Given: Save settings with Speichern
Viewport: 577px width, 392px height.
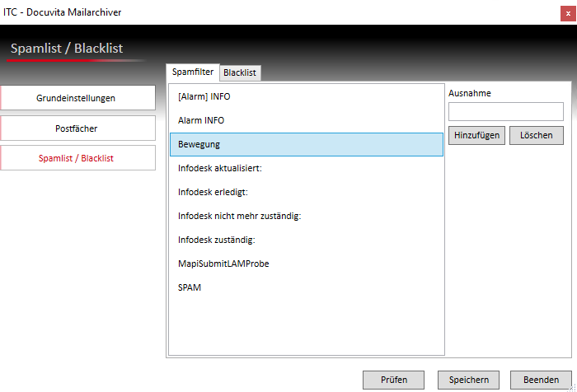Looking at the screenshot, I should [x=468, y=380].
